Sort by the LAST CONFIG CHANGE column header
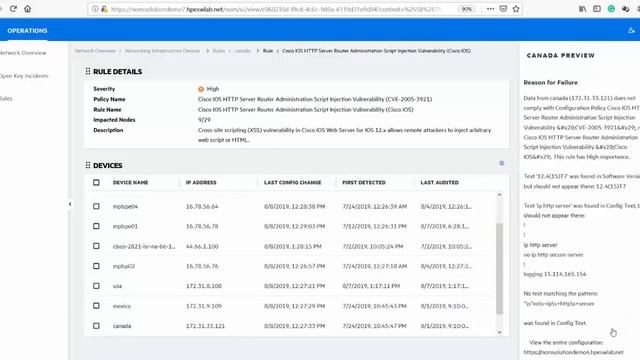Viewport: 640px width, 360px height. point(292,182)
